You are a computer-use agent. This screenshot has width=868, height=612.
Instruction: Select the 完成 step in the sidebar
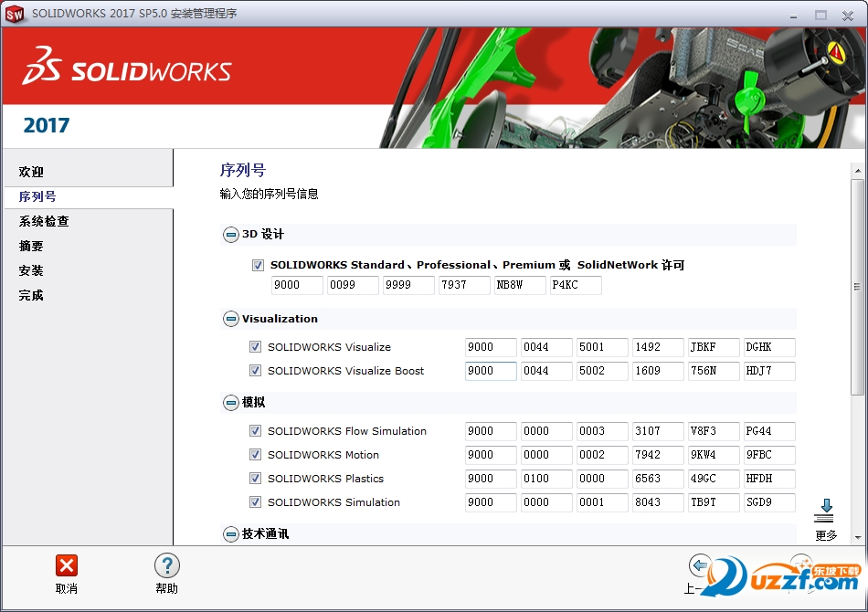click(x=31, y=295)
